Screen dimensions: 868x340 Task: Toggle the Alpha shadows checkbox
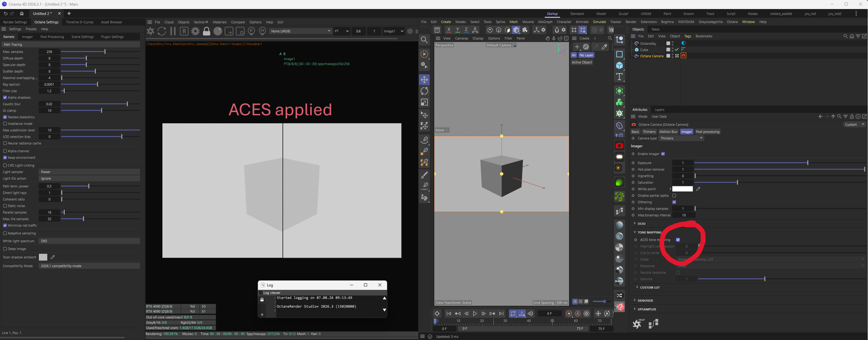point(5,97)
